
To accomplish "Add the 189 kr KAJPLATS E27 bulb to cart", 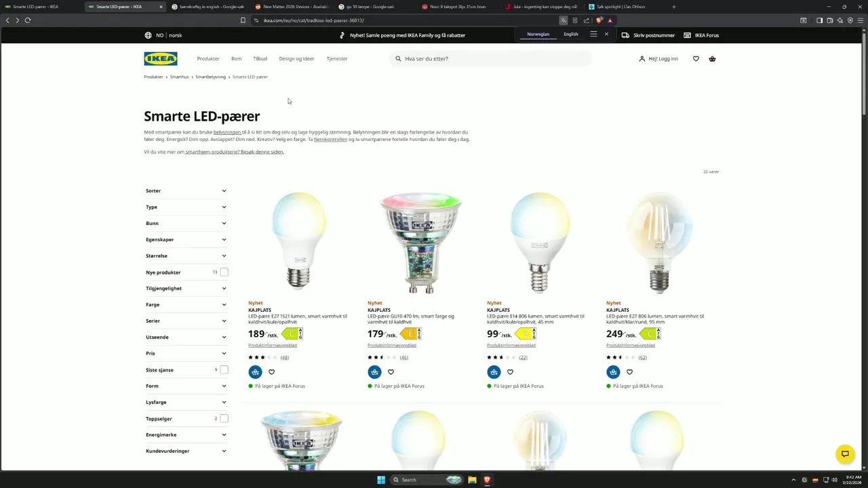I will [255, 372].
